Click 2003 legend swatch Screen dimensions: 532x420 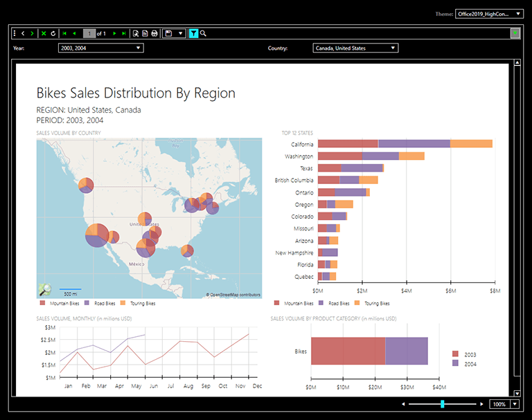coord(455,354)
